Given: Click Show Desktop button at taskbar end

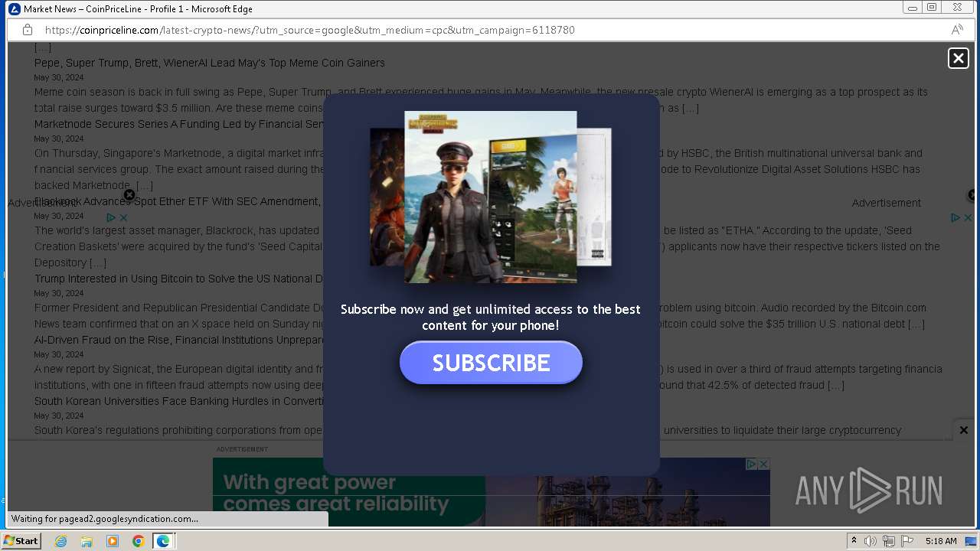Looking at the screenshot, I should point(972,541).
